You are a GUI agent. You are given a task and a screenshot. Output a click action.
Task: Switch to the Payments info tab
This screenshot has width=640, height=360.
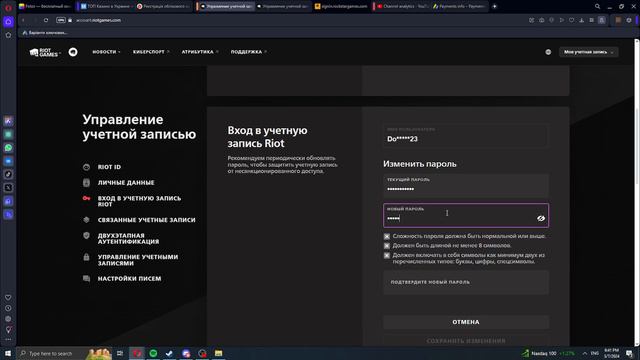pyautogui.click(x=459, y=6)
